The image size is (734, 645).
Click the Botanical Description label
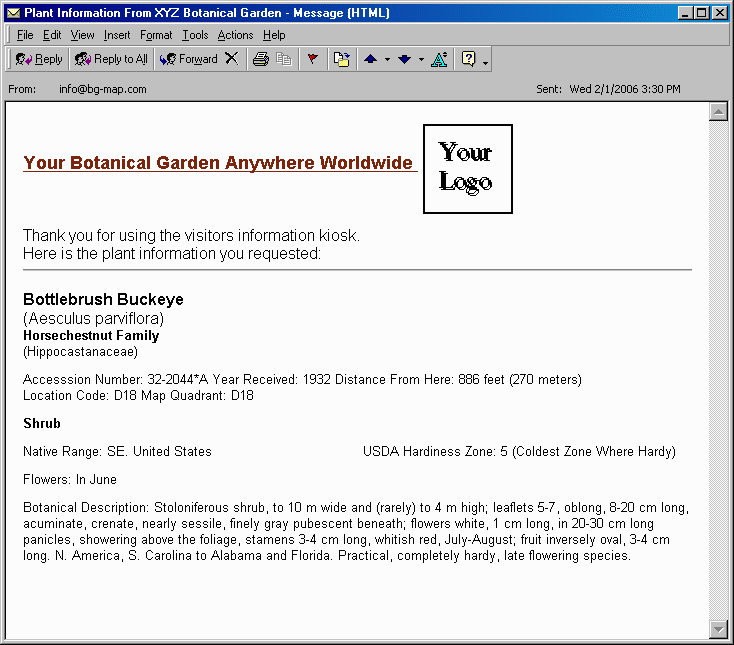pyautogui.click(x=86, y=507)
